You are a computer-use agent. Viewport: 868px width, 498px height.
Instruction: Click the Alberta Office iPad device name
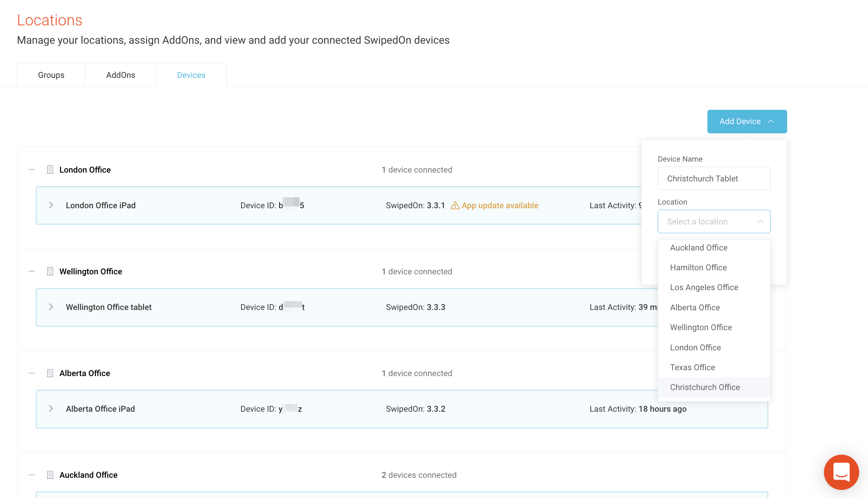[100, 409]
